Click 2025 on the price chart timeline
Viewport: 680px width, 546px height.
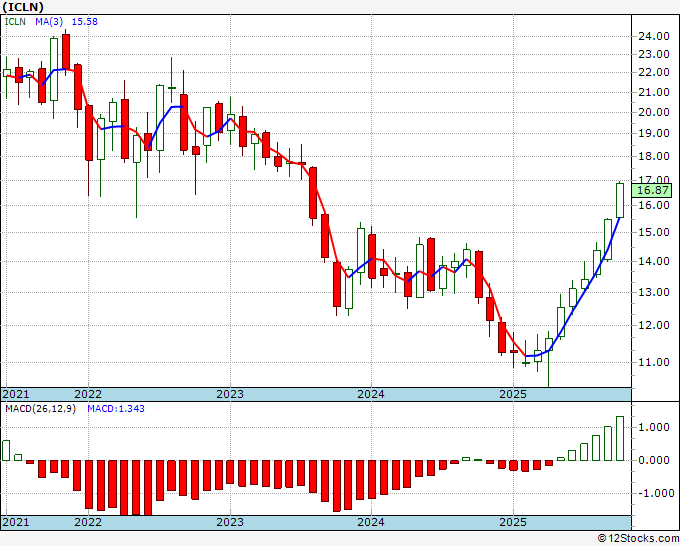[513, 394]
